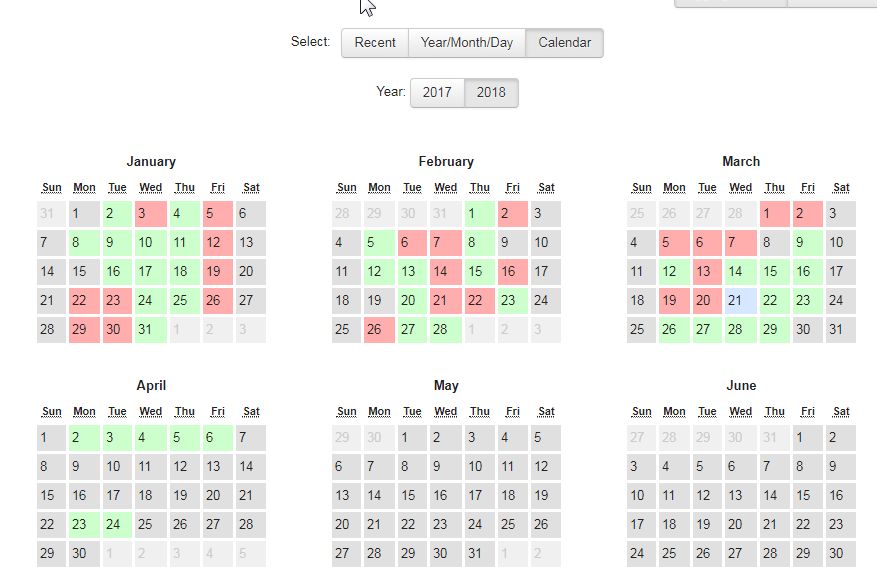
Task: Open February 14 in the calendar
Action: tap(446, 272)
